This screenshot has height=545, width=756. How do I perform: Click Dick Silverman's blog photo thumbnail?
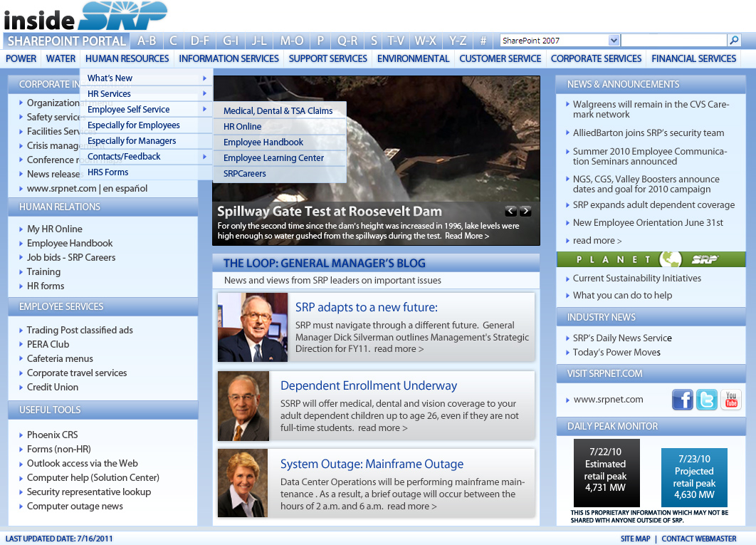coord(253,327)
